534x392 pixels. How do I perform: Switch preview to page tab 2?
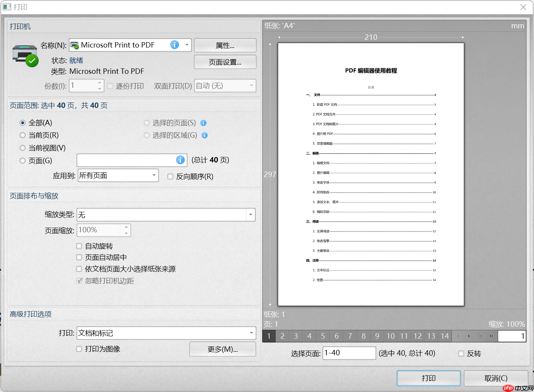tap(282, 336)
